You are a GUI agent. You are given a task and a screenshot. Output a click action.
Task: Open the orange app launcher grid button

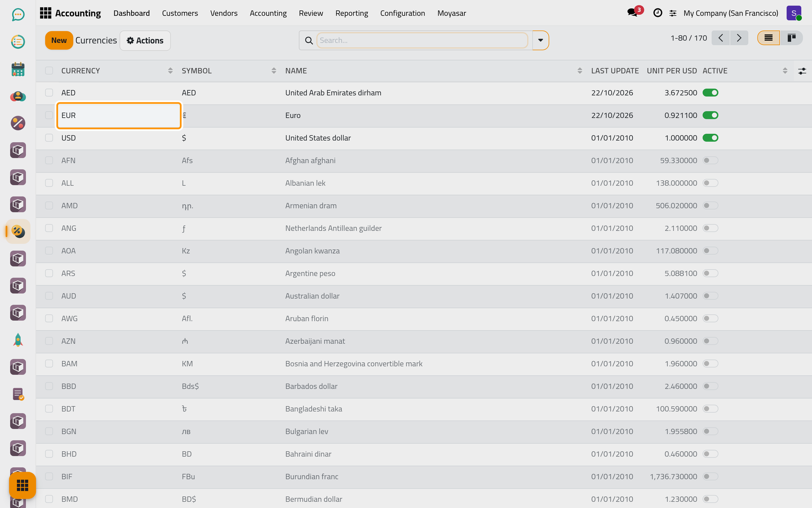(22, 485)
